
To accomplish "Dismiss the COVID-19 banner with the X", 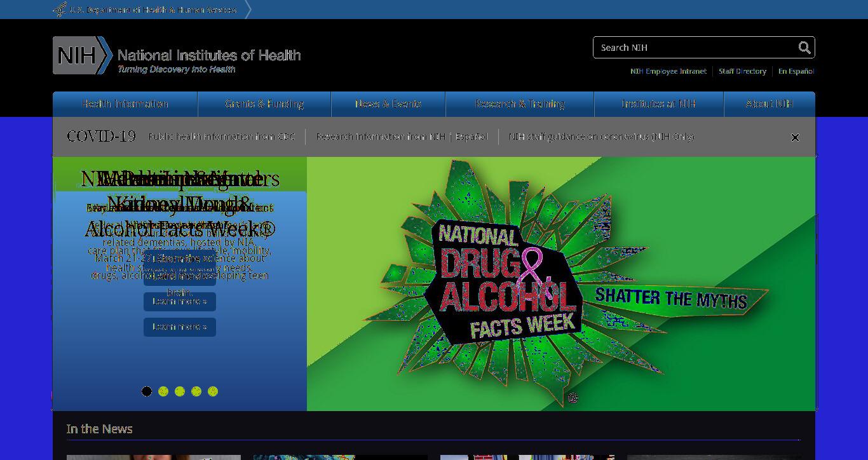I will [795, 137].
